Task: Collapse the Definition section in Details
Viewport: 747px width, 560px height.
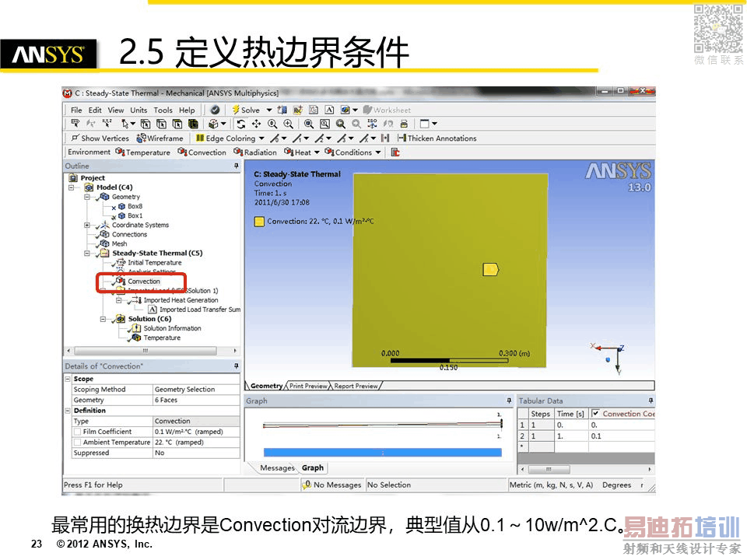Action: pyautogui.click(x=68, y=411)
